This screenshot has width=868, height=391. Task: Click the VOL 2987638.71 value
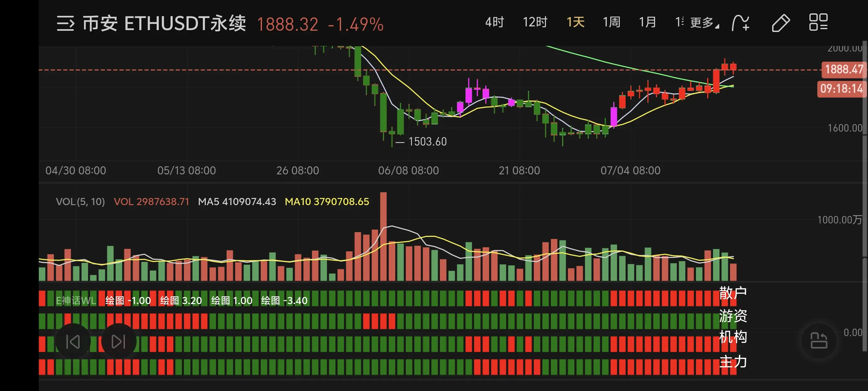pos(152,202)
